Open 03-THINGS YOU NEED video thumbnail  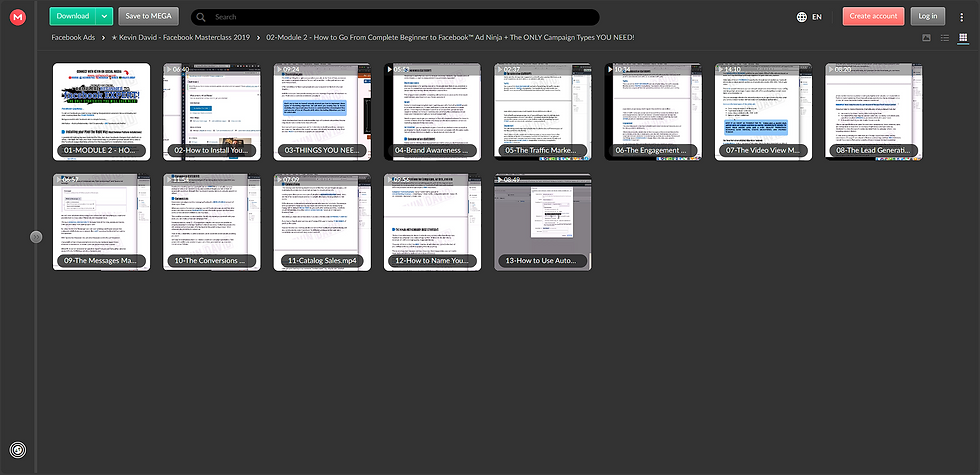pyautogui.click(x=322, y=112)
